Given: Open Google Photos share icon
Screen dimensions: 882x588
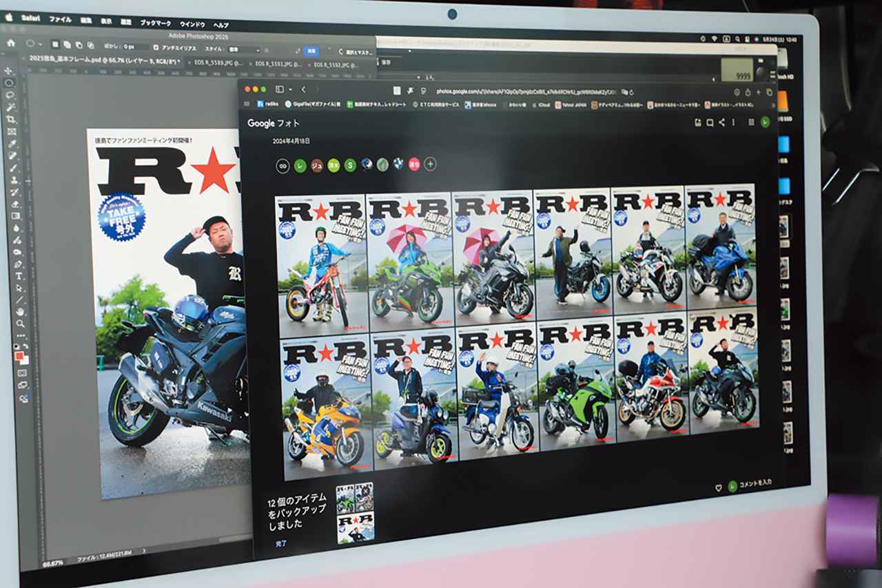Looking at the screenshot, I should (721, 122).
